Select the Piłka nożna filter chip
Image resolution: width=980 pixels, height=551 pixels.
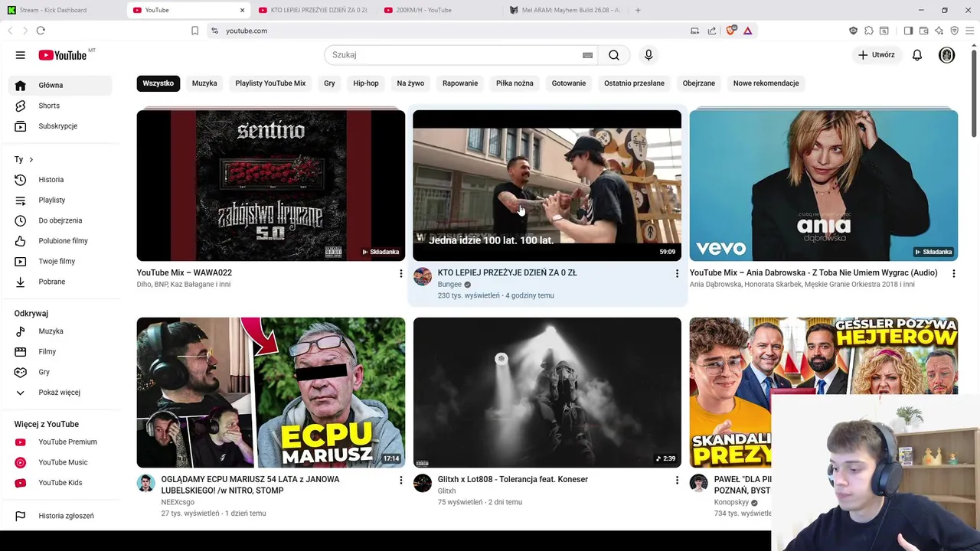[514, 83]
